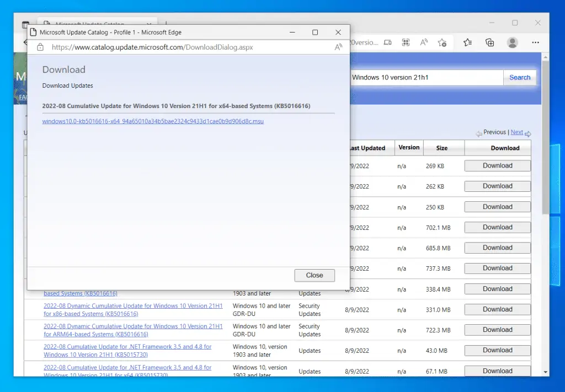Screen dimensions: 565x392
Task: Click the 702.1 MB size cell
Action: click(x=438, y=228)
